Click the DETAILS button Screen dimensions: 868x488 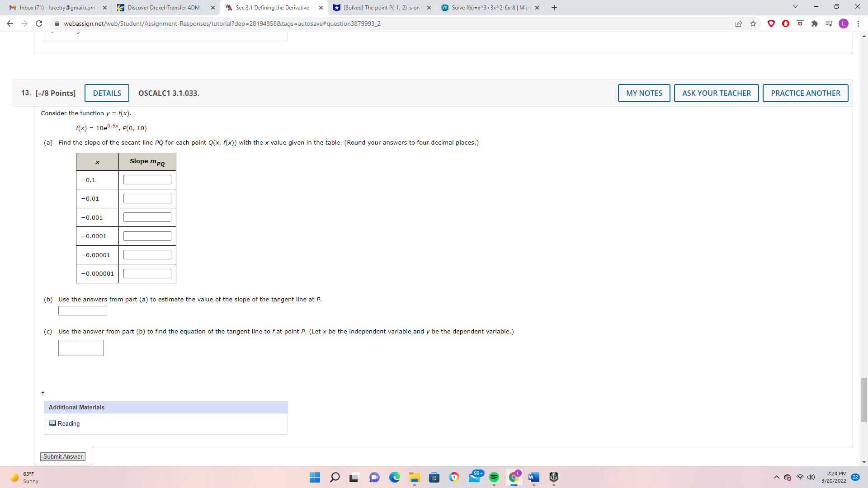107,93
